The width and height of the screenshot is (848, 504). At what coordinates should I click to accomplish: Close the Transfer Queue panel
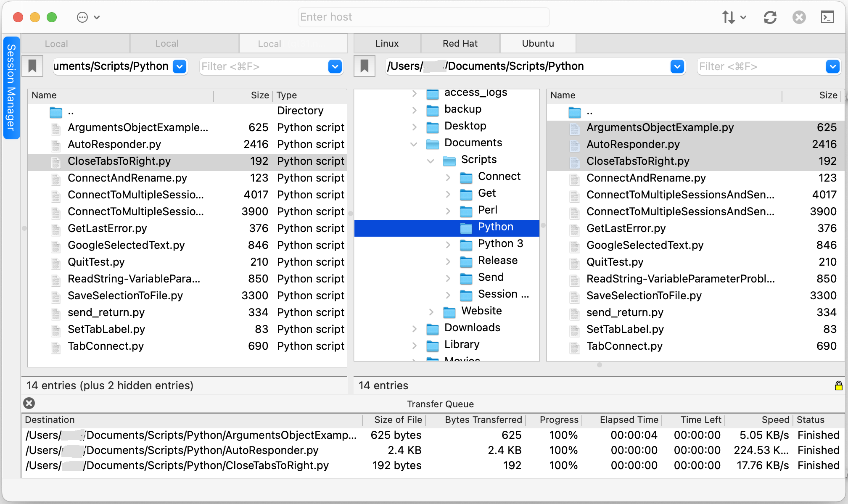[x=29, y=403]
